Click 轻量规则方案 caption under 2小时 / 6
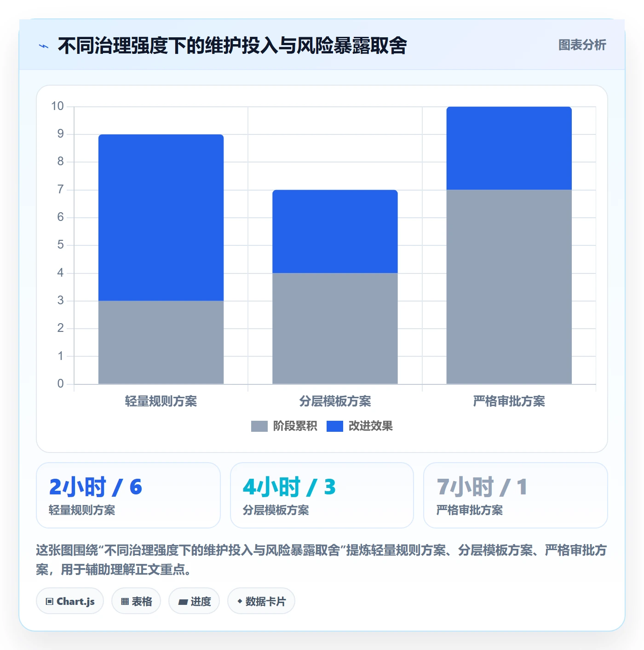 (x=82, y=510)
